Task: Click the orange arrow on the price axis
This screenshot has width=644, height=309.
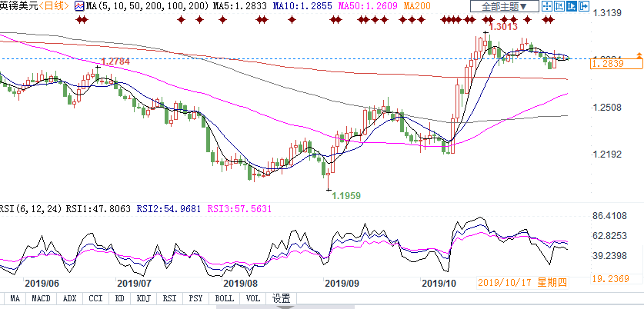Action: 638,57
